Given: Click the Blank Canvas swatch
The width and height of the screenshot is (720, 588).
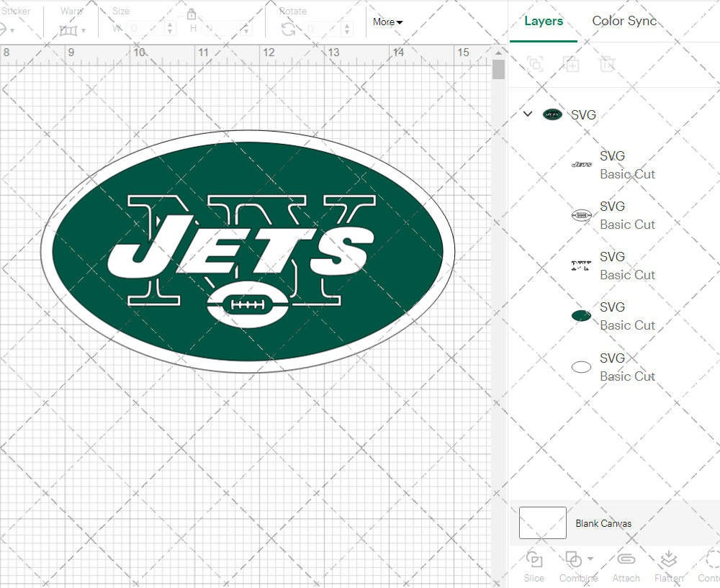Looking at the screenshot, I should click(x=543, y=523).
